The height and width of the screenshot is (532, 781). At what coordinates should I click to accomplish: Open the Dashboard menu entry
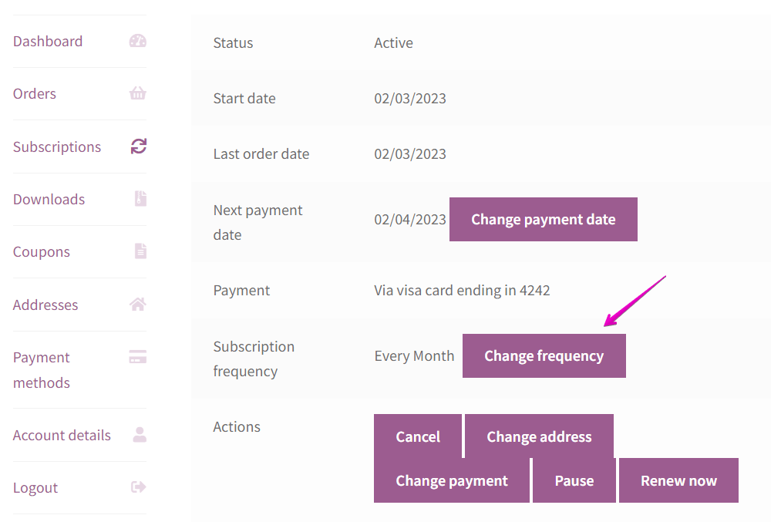[48, 41]
